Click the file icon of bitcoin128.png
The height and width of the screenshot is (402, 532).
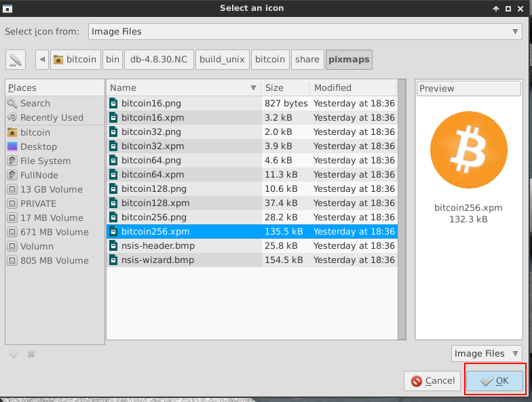(x=113, y=188)
